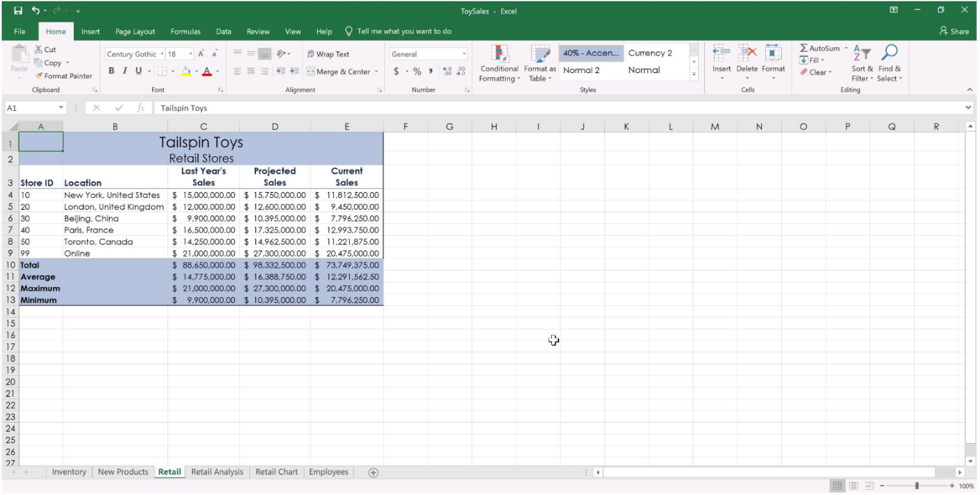This screenshot has height=495, width=980.
Task: Click Format in the Cells group
Action: click(773, 62)
